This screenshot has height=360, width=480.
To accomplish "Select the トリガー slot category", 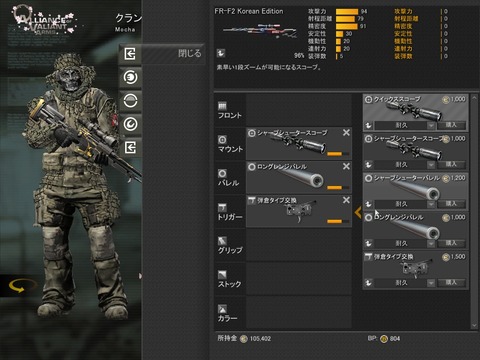I will (x=230, y=212).
